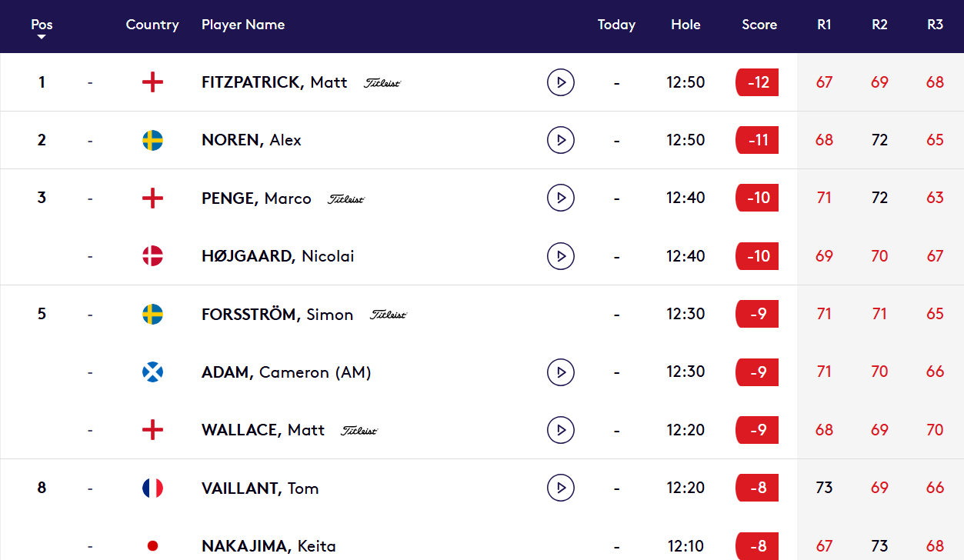
Task: Open NAKAJIMA, Keita player link
Action: [269, 546]
